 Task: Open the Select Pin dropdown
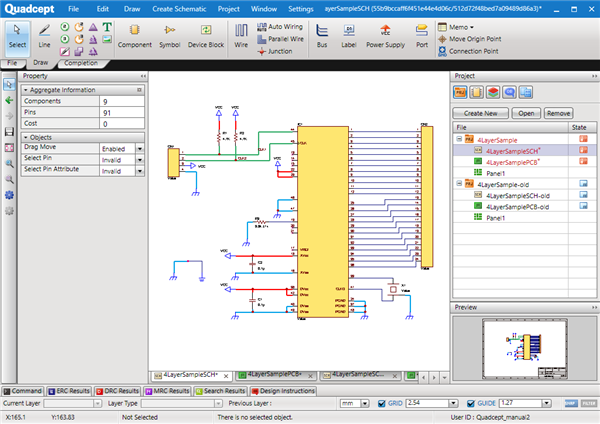[140, 160]
